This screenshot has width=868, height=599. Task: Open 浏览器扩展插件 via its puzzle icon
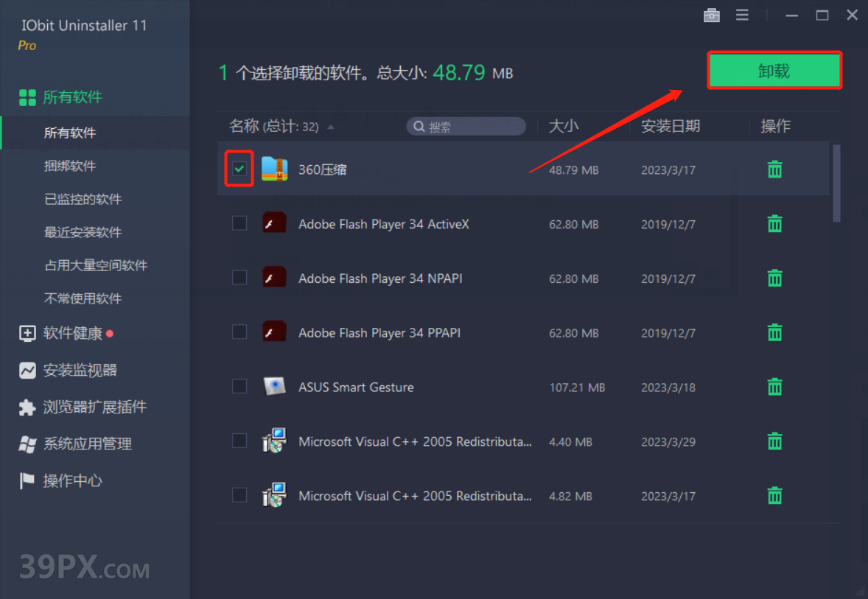[27, 407]
